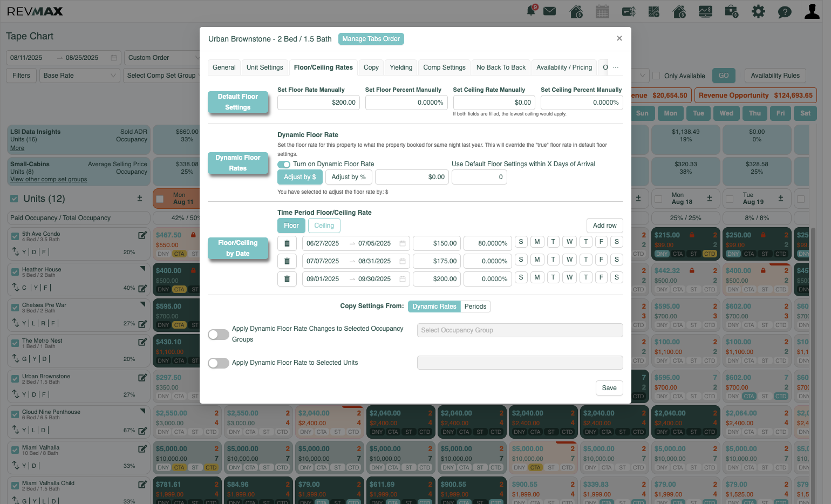This screenshot has width=831, height=504.
Task: Remove the 09/01/2025 – 09/30/2025 floor row
Action: click(x=287, y=279)
